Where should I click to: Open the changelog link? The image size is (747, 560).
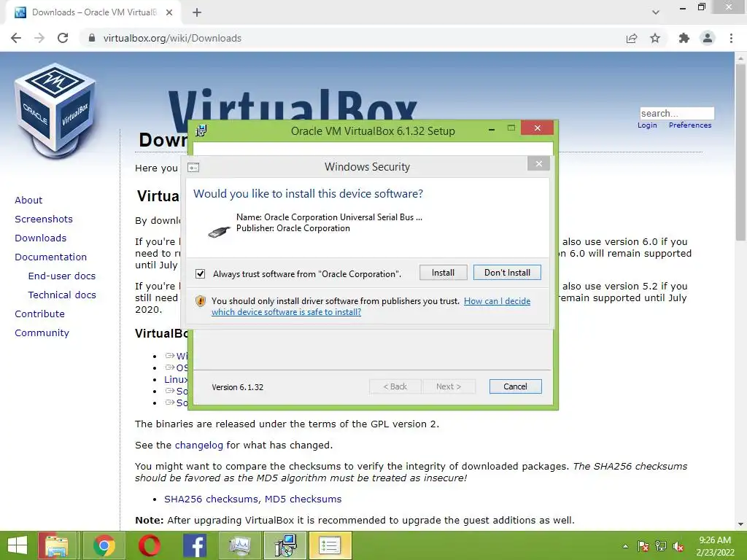[198, 446]
